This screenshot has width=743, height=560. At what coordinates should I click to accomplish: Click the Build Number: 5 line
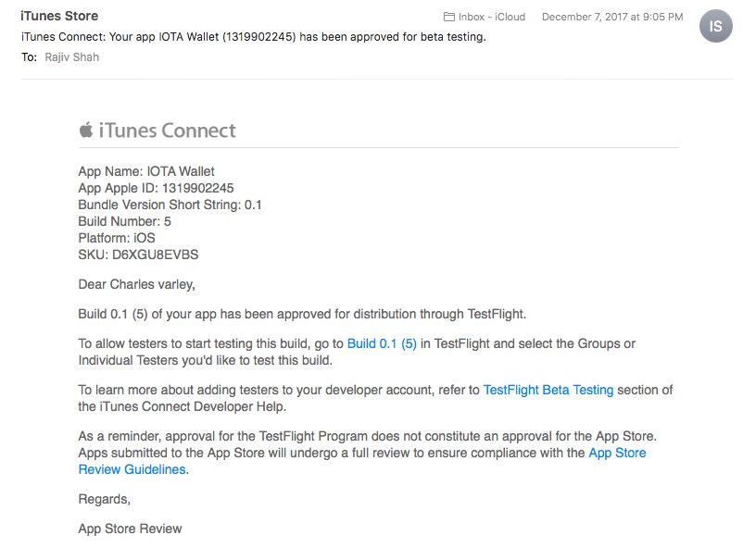click(125, 221)
